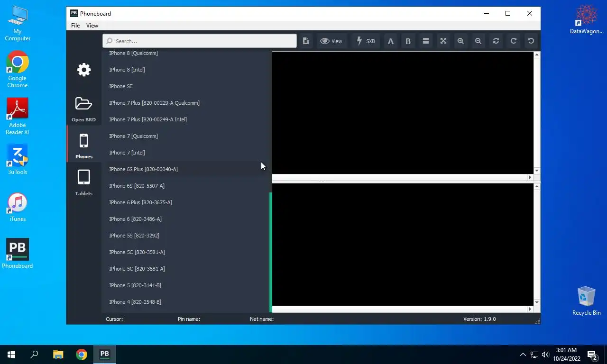607x364 pixels.
Task: Toggle the View eye button
Action: pyautogui.click(x=331, y=41)
